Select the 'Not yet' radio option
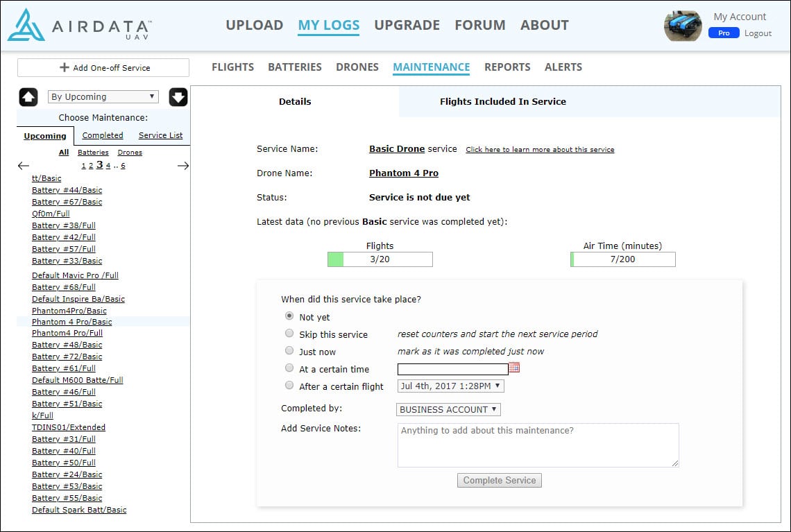 click(289, 316)
